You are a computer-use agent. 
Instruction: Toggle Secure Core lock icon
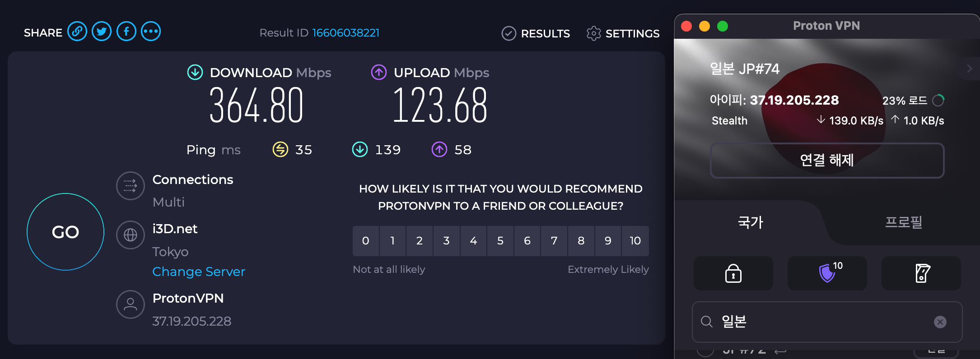point(733,273)
